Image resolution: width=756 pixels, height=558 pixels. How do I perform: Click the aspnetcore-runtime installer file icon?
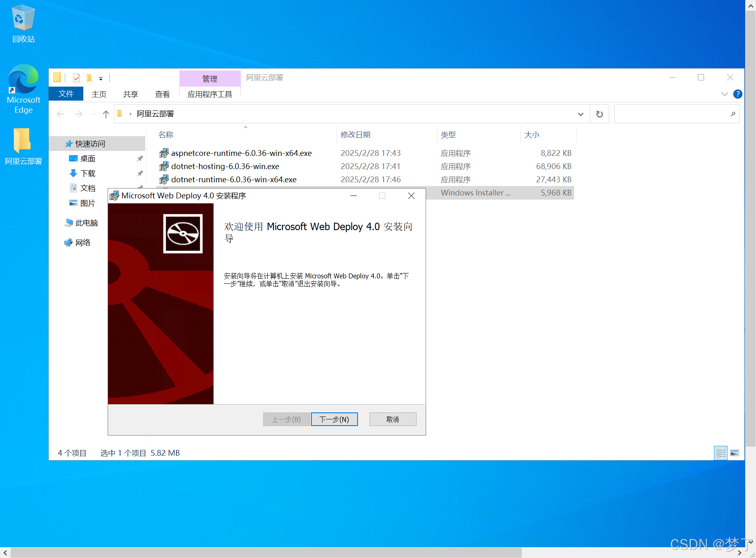click(164, 153)
